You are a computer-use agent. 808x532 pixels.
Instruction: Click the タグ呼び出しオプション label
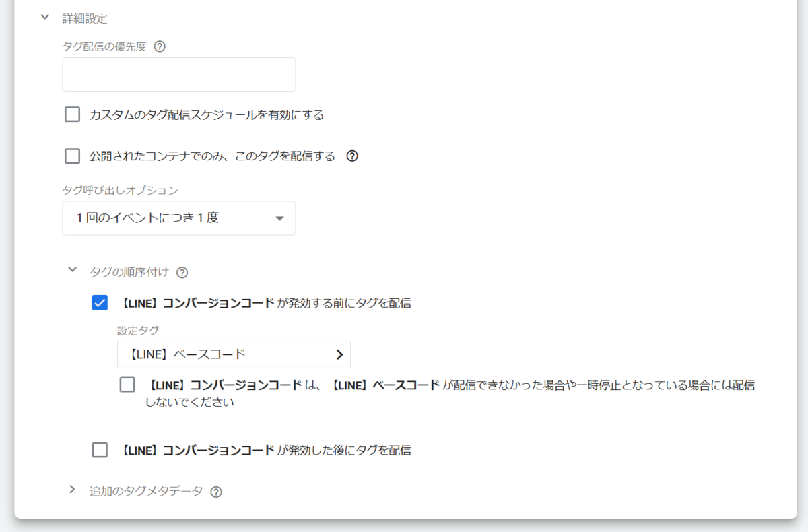click(x=121, y=190)
